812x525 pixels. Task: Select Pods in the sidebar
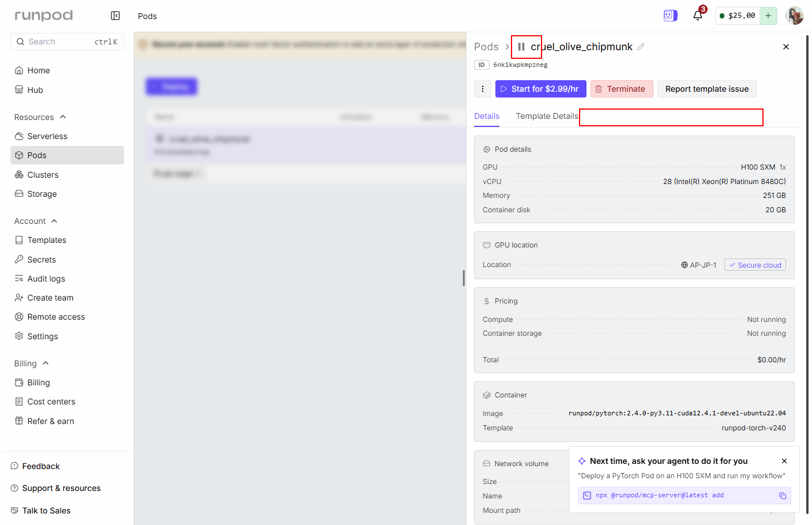click(67, 155)
